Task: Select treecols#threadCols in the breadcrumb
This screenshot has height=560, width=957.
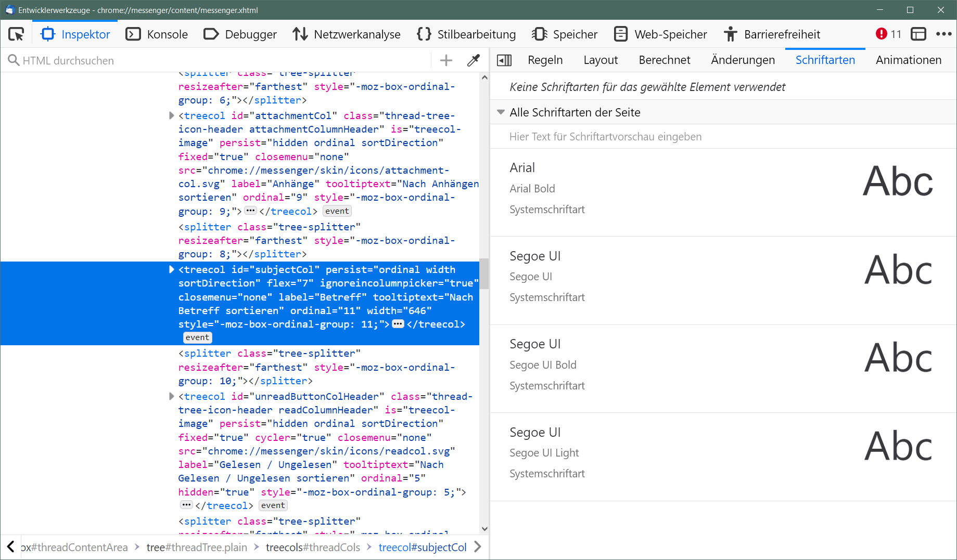Action: [313, 547]
